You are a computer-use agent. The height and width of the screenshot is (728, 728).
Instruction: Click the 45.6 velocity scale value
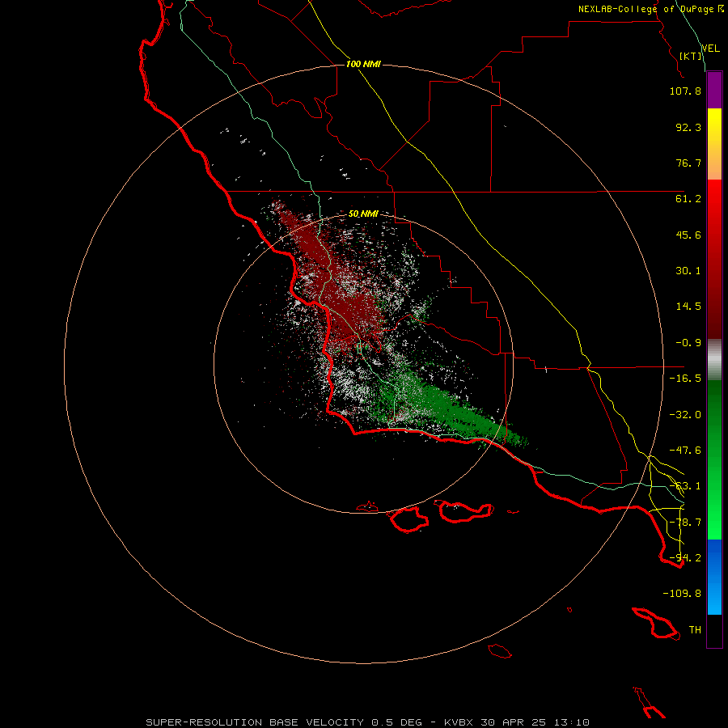688,235
